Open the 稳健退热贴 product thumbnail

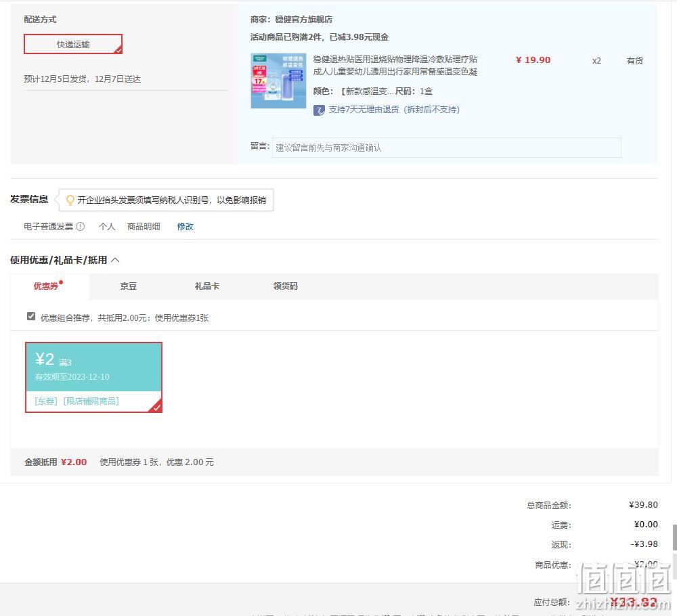coord(278,81)
